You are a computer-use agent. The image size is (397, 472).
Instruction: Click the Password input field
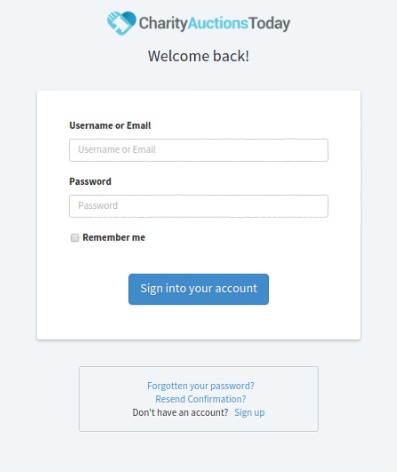[x=199, y=206]
